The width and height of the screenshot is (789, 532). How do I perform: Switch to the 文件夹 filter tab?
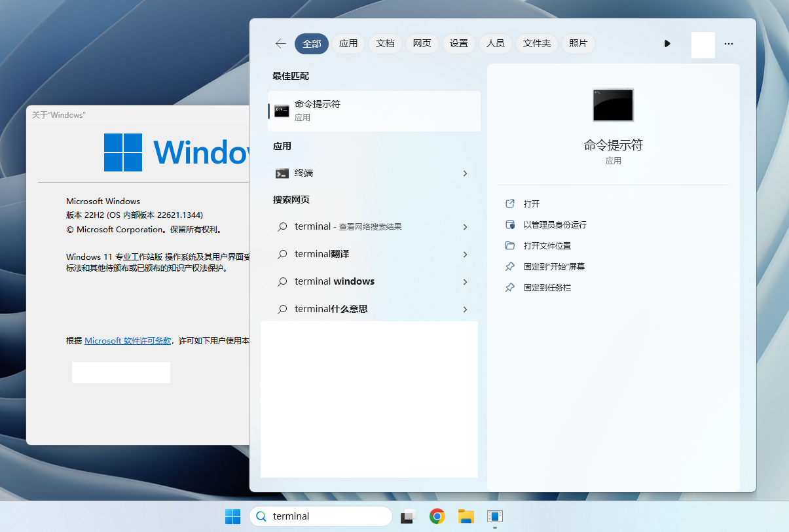(x=537, y=44)
